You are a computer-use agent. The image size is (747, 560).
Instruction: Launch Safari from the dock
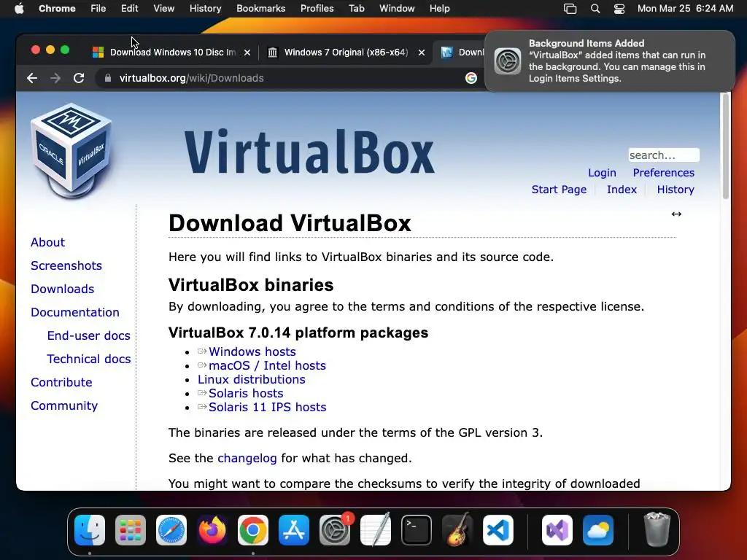coord(171,530)
